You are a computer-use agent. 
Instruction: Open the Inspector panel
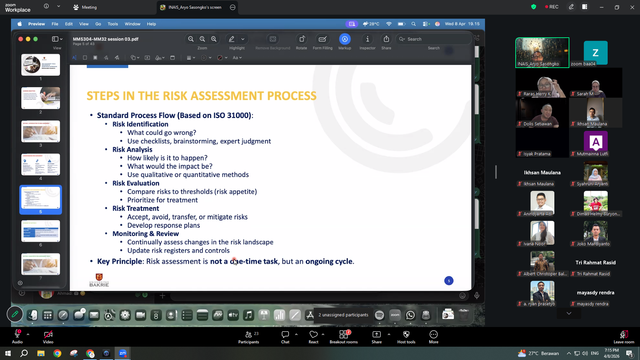click(367, 39)
